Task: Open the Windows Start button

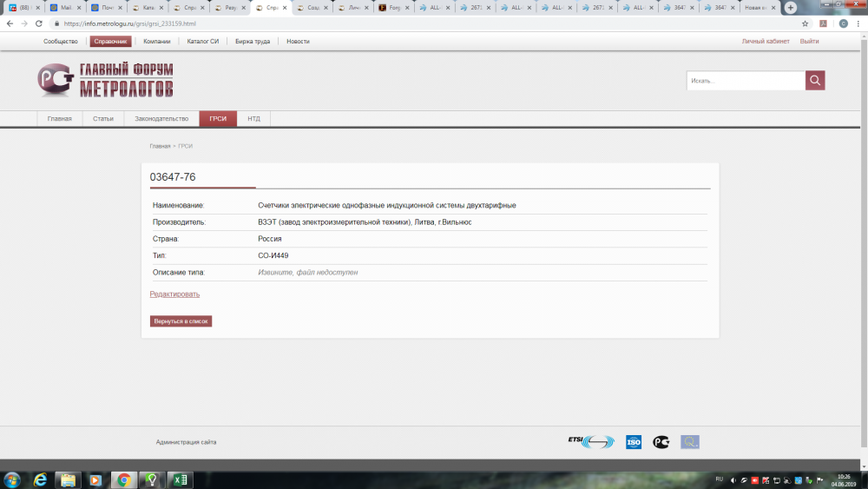Action: pos(11,480)
